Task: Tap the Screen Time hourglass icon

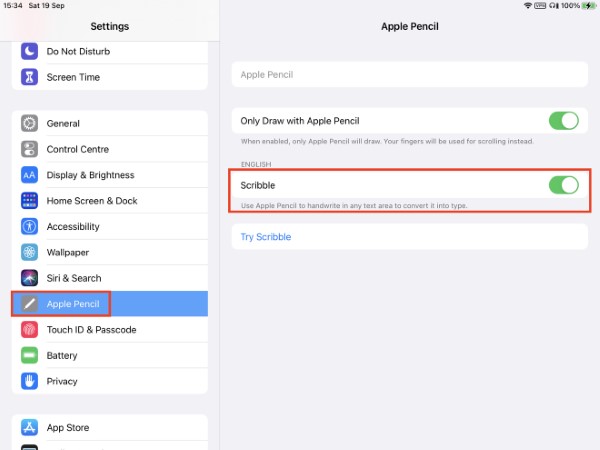Action: pos(29,77)
